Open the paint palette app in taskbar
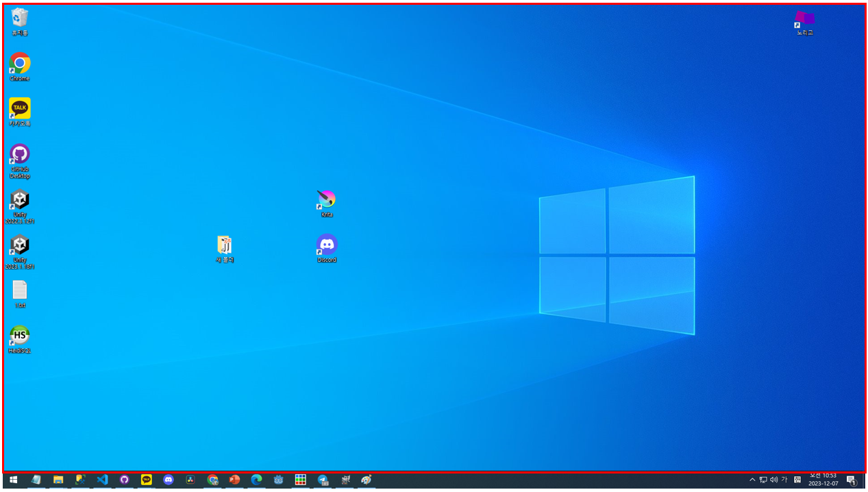Image resolution: width=868 pixels, height=492 pixels. (367, 480)
